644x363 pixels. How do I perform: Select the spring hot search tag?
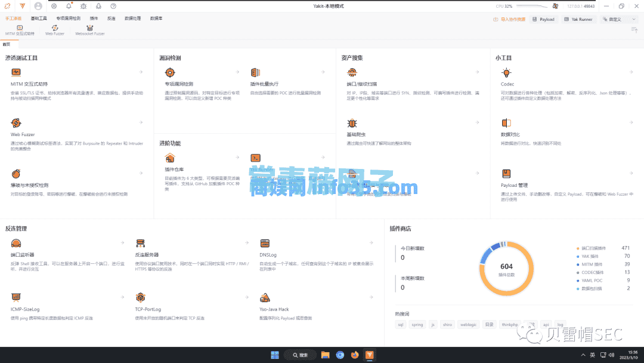417,325
